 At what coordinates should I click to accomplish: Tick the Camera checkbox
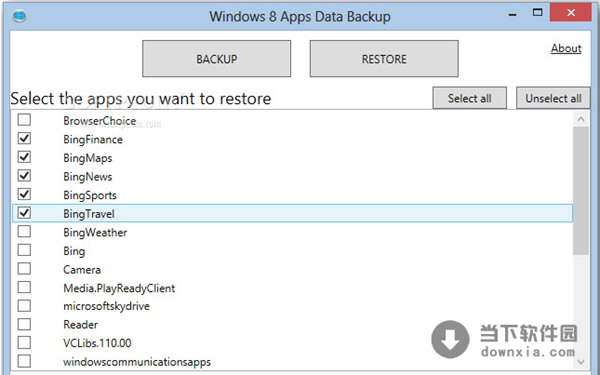click(24, 269)
